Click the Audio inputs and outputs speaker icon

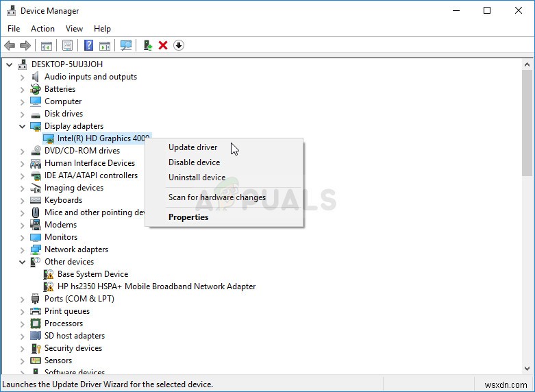(35, 77)
